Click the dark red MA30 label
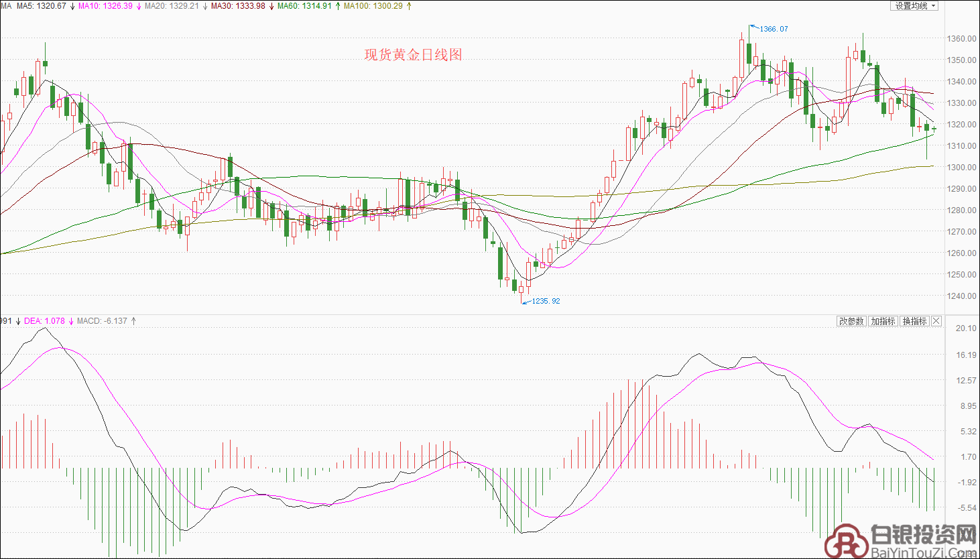 [x=237, y=6]
